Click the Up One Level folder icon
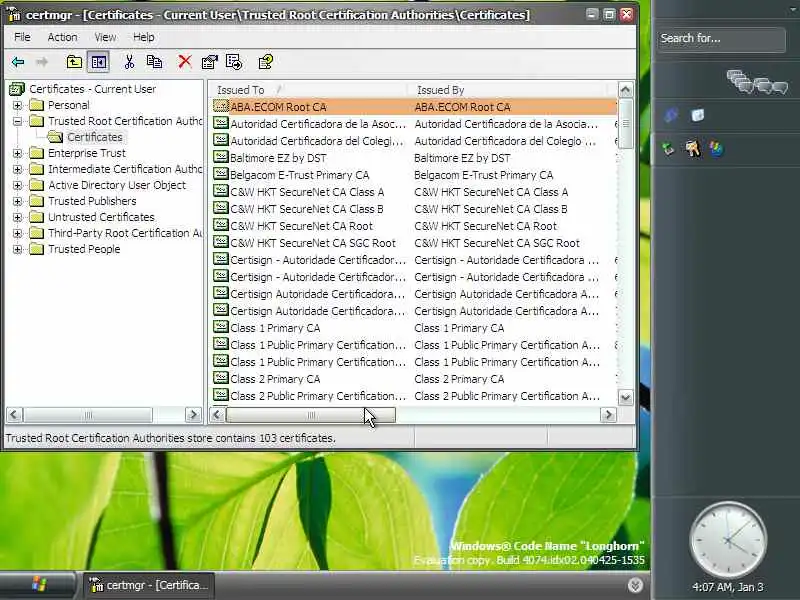 tap(74, 62)
